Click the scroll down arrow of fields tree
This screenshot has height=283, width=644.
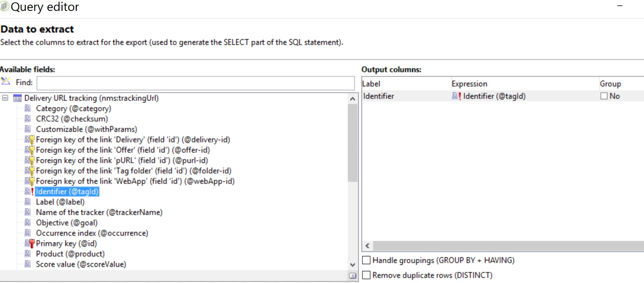353,265
